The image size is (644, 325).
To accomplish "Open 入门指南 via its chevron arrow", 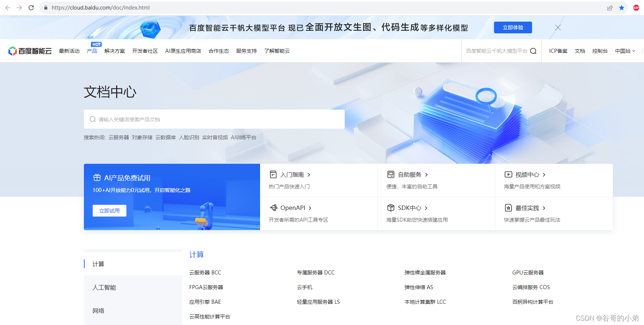I will pos(309,175).
